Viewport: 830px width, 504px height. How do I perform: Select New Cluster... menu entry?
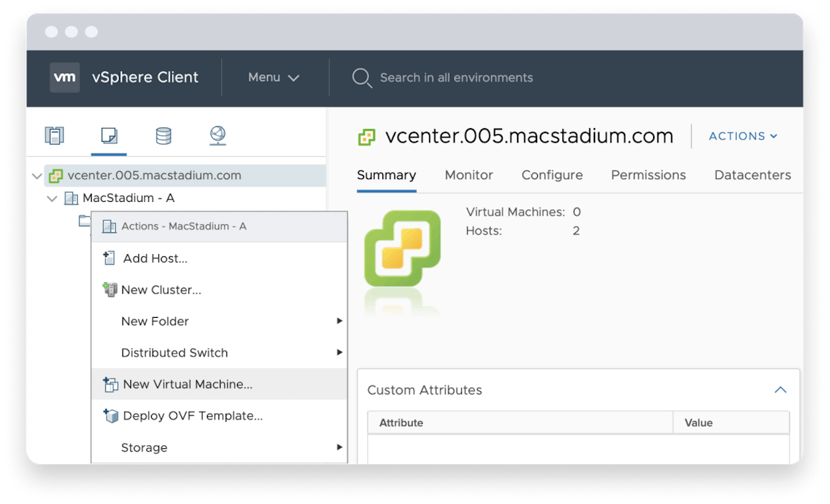pos(219,290)
